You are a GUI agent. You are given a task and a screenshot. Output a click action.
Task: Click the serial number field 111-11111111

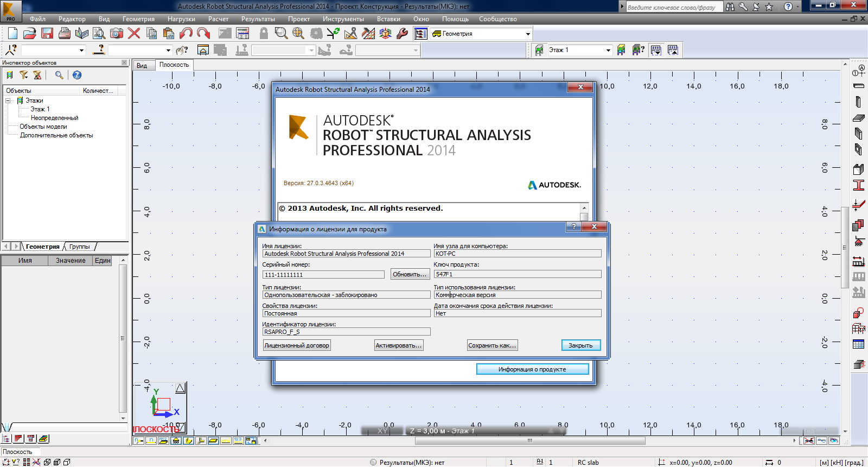323,275
